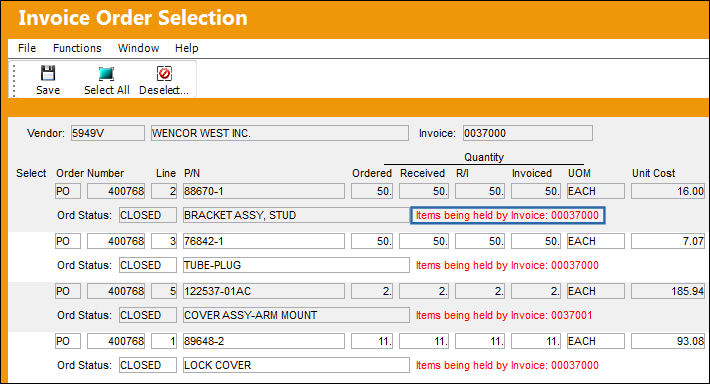
Task: Click the Ordered quantity for part 88670-1
Action: click(372, 191)
